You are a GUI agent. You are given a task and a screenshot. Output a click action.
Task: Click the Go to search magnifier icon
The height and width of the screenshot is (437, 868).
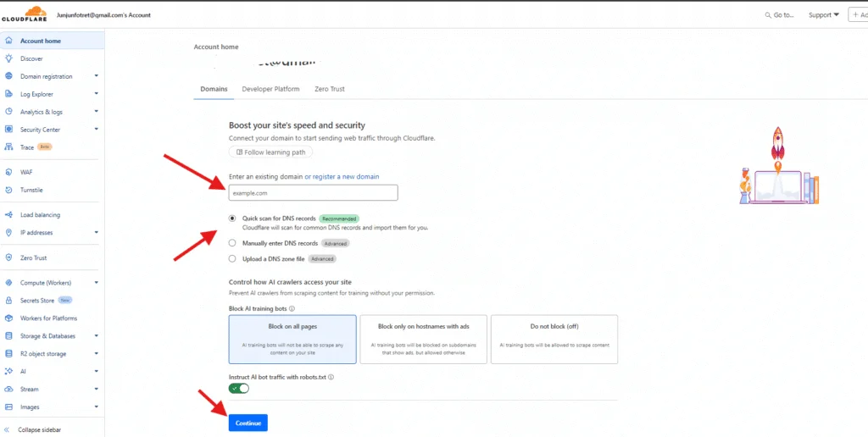768,15
